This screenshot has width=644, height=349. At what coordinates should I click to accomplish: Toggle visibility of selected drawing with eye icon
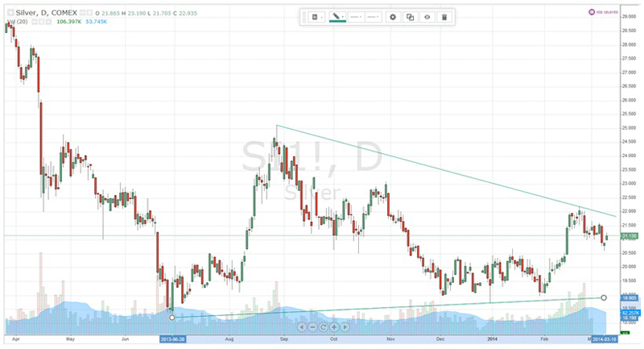(427, 17)
